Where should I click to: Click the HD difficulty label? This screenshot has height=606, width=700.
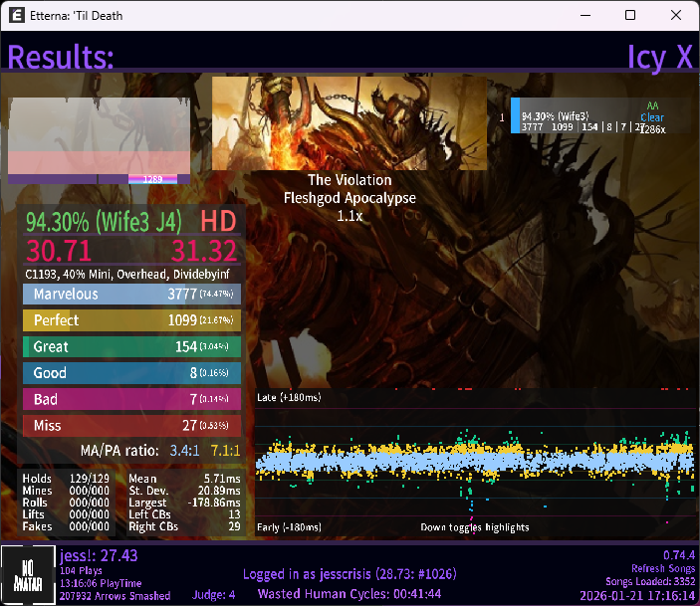[218, 221]
